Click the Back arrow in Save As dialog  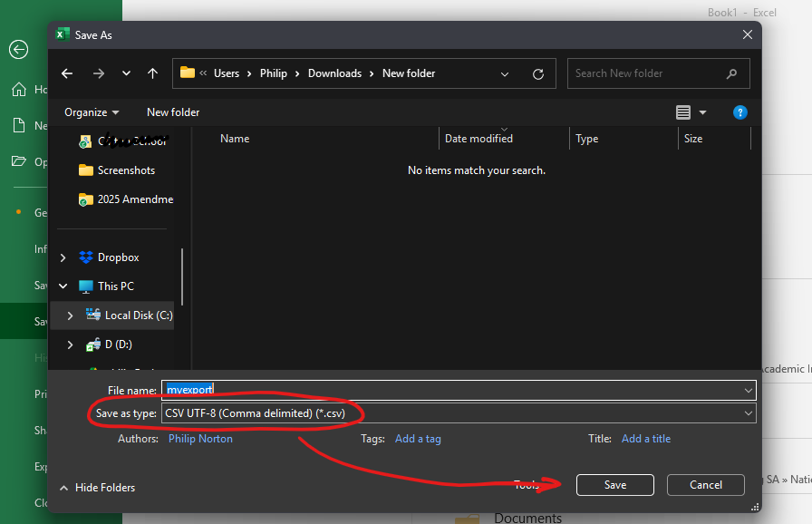click(67, 73)
